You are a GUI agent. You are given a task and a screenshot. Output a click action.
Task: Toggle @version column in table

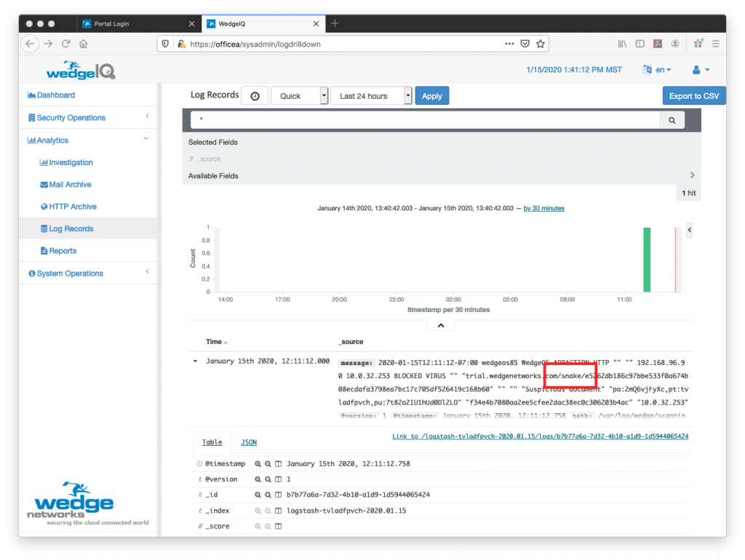(x=279, y=479)
